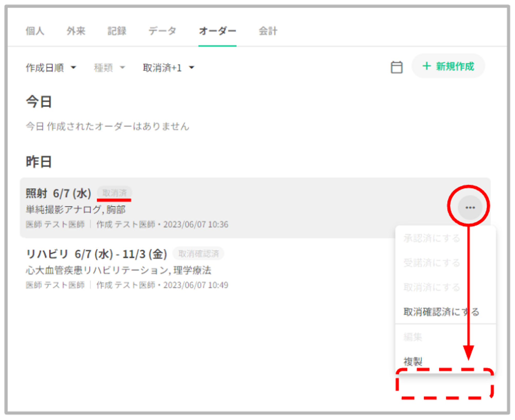This screenshot has width=515, height=420.
Task: Switch to the 個人 tab
Action: (35, 31)
